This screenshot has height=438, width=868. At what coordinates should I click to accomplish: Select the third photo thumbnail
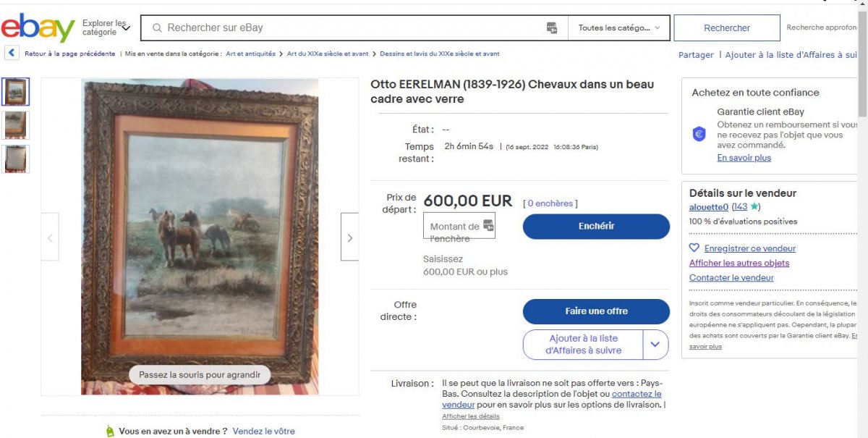click(16, 159)
